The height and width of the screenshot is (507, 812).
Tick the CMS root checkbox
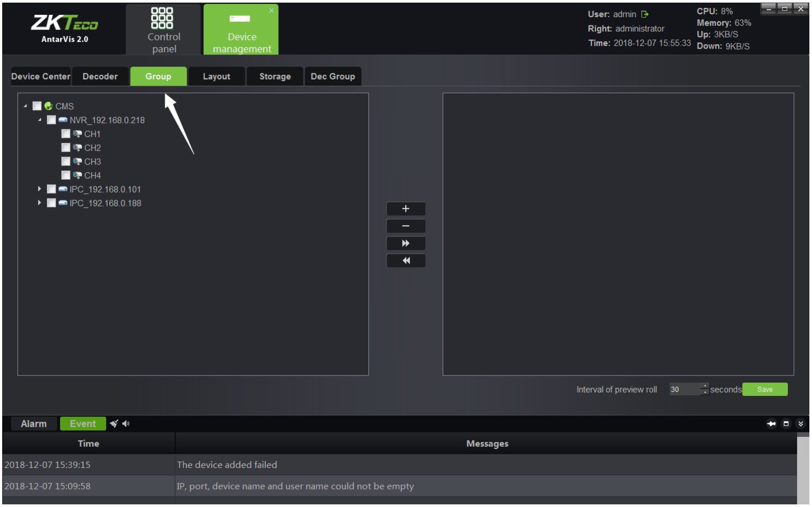click(37, 106)
